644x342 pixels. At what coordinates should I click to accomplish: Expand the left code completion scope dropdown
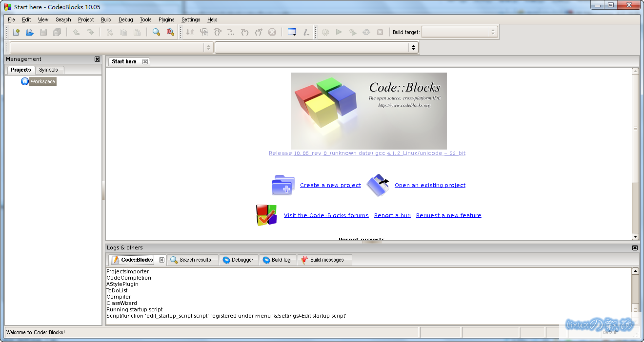click(209, 47)
